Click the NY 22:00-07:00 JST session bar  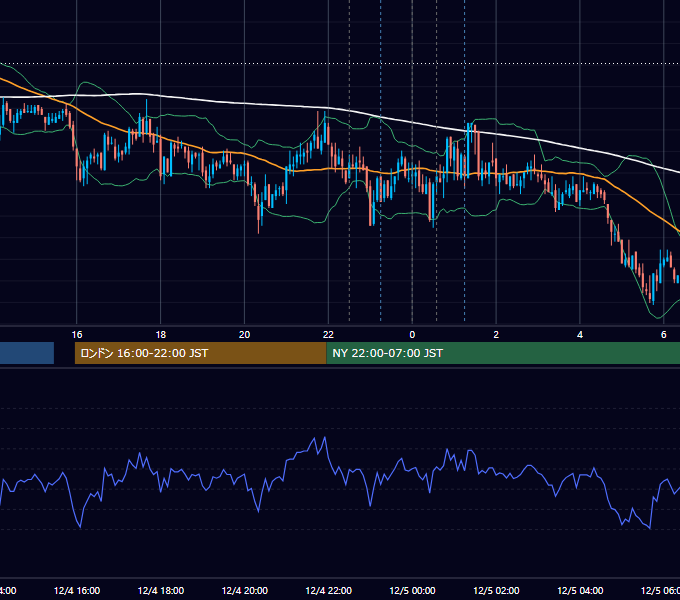(x=503, y=353)
